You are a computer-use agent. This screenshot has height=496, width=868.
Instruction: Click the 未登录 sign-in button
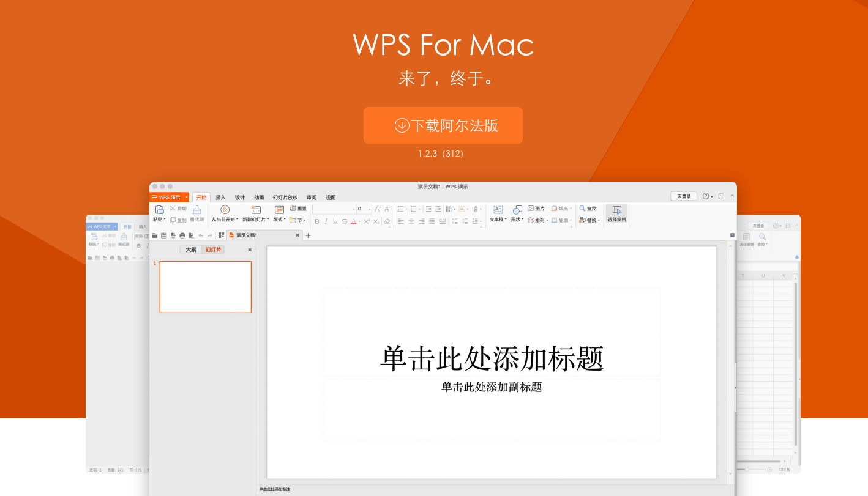[684, 196]
